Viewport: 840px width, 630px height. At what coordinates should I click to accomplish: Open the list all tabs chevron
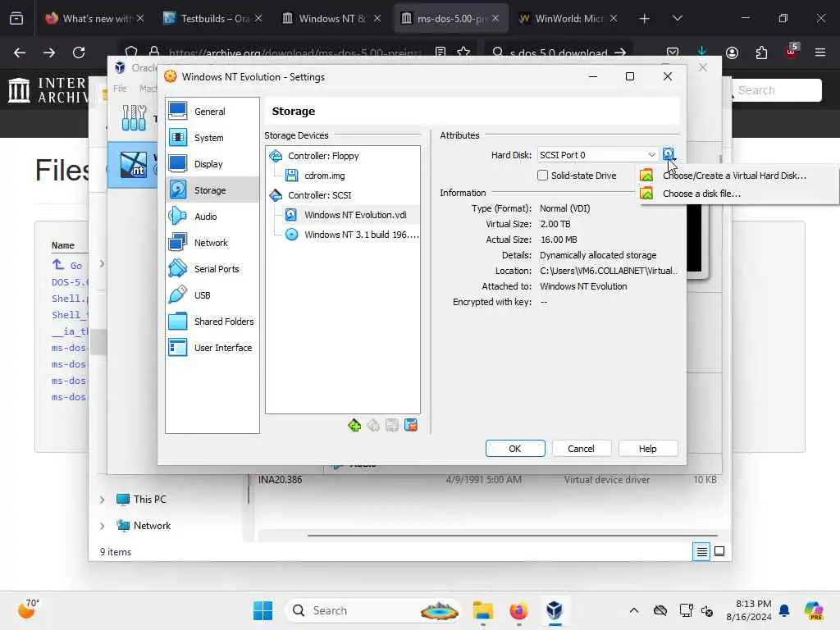[x=677, y=18]
